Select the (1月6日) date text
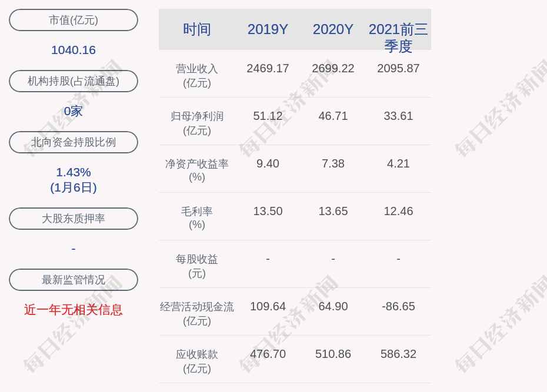This screenshot has width=547, height=392. click(74, 188)
